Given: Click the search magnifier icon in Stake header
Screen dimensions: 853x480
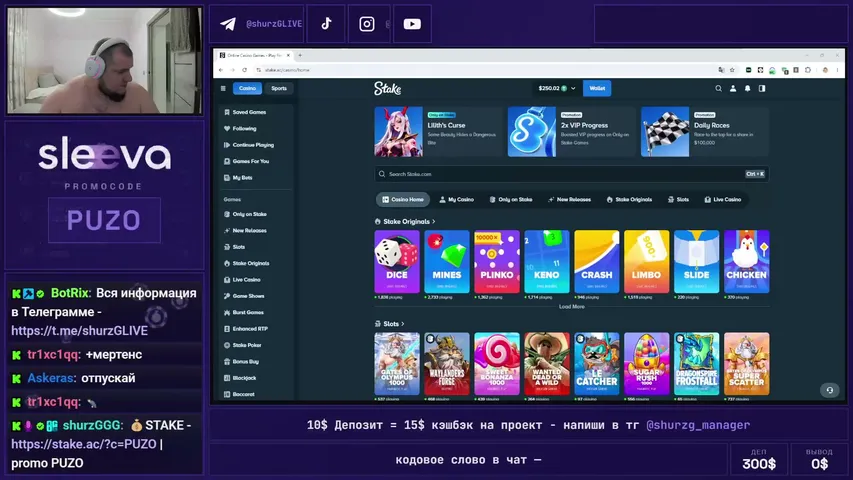Looking at the screenshot, I should pyautogui.click(x=719, y=88).
